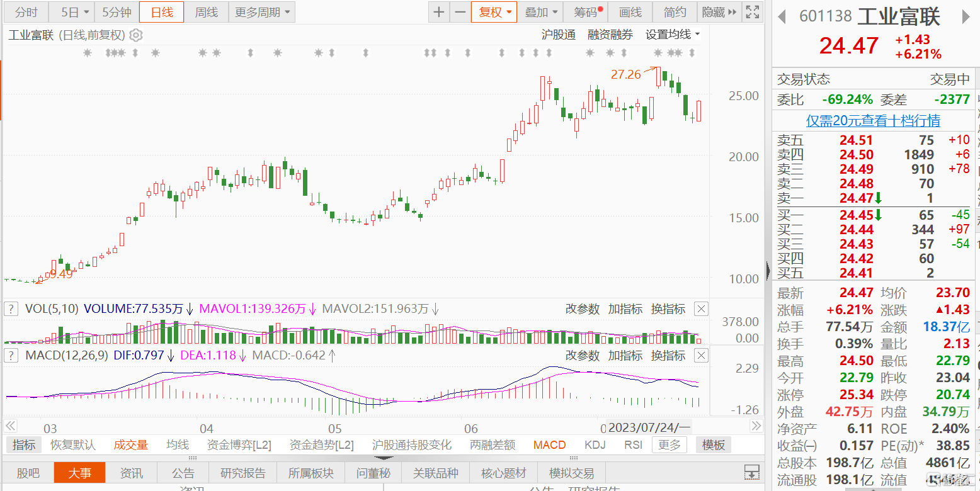Expand 隐藏 panel arrow button
Screen dimensions: 980x491
(719, 12)
